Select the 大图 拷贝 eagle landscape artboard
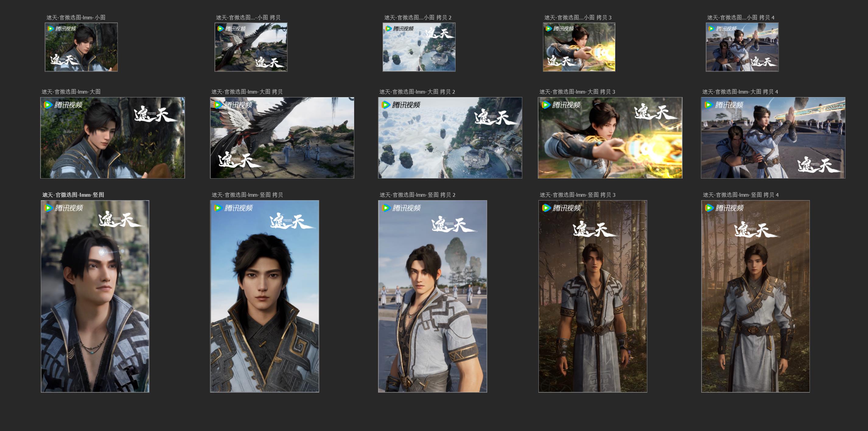Screen dimensions: 868x431 (282, 138)
